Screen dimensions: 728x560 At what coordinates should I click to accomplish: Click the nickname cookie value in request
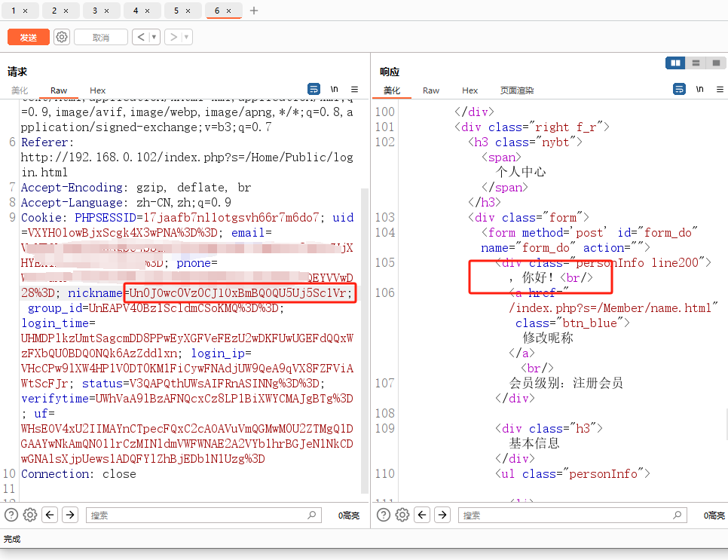point(237,293)
